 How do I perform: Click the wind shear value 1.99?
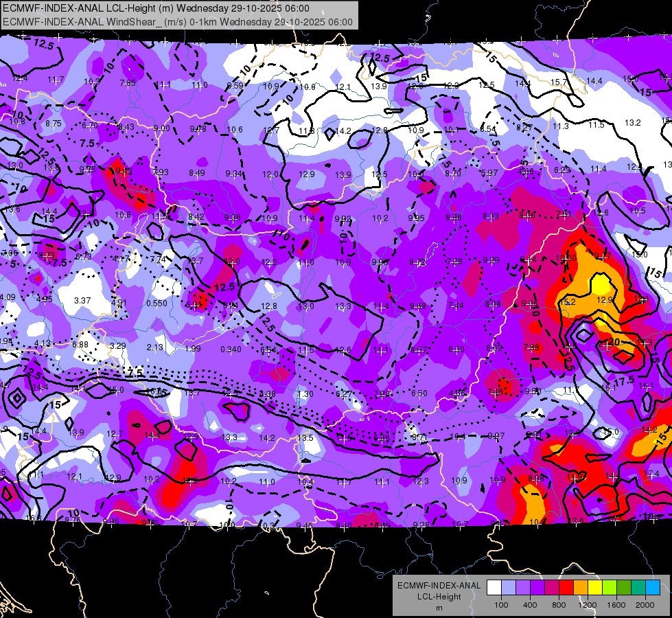193,348
